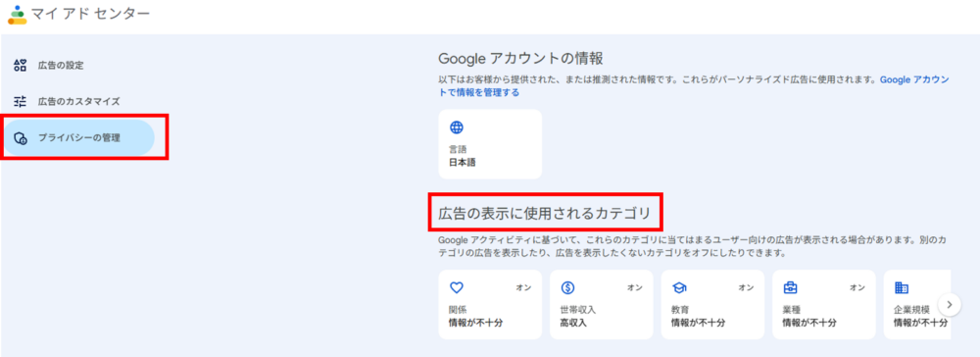Click the globe icon on language card
Screen dimensions: 980x357
[457, 127]
